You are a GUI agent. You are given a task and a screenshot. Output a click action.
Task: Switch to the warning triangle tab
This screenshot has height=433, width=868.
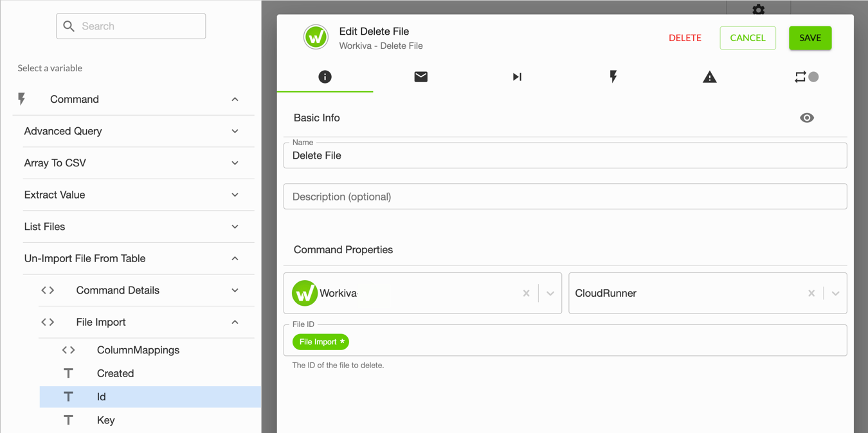pos(709,76)
